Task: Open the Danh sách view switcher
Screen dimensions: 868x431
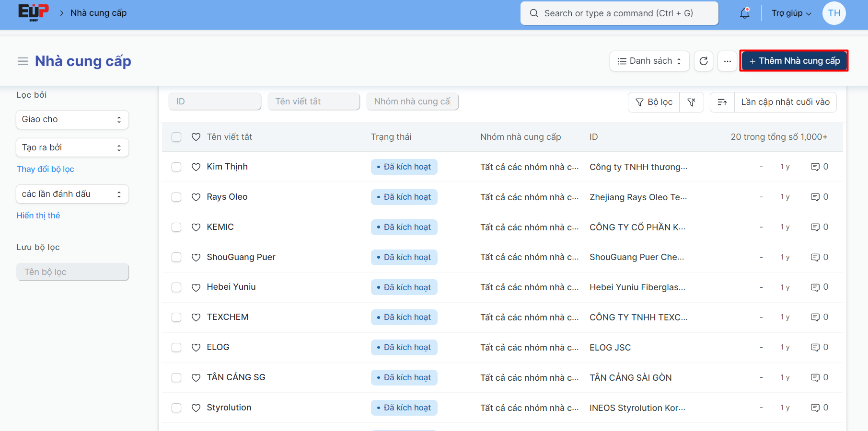Action: coord(649,61)
